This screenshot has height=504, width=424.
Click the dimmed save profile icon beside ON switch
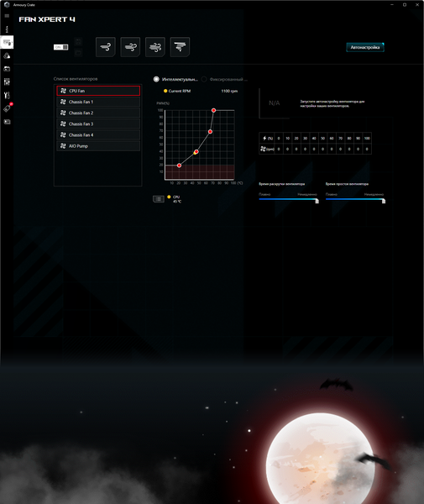point(78,41)
